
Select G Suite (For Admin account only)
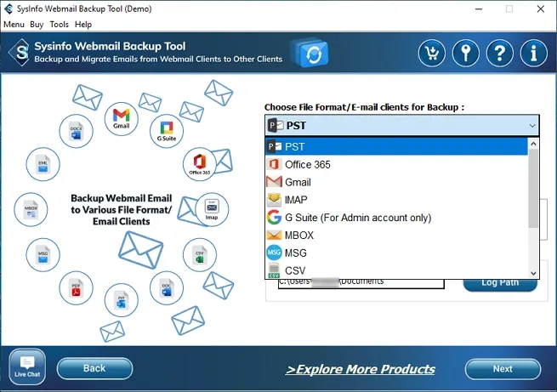point(396,218)
